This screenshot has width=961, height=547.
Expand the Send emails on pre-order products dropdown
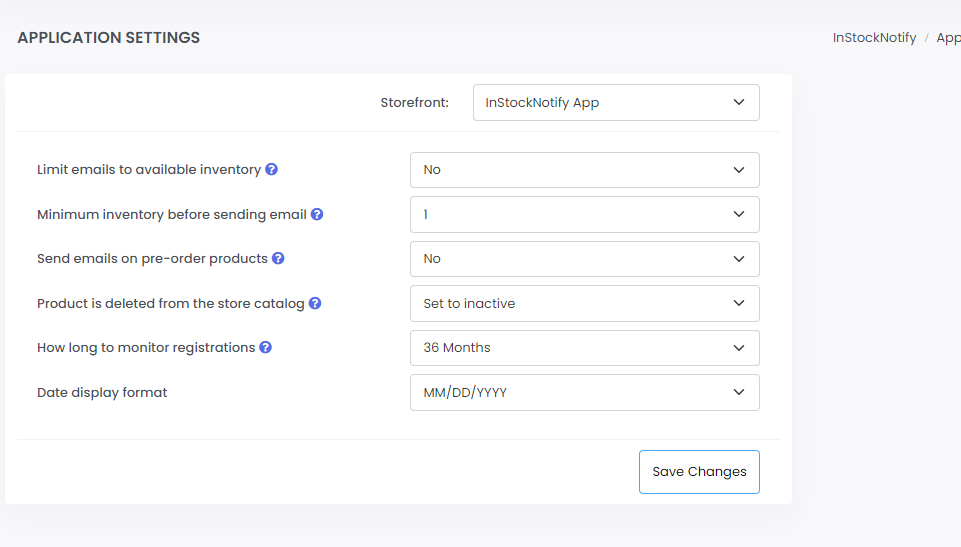click(584, 259)
